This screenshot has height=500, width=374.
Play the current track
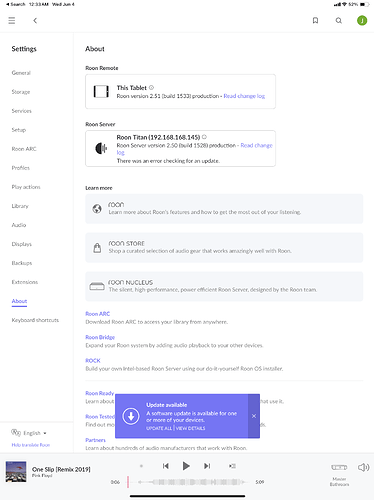[186, 466]
